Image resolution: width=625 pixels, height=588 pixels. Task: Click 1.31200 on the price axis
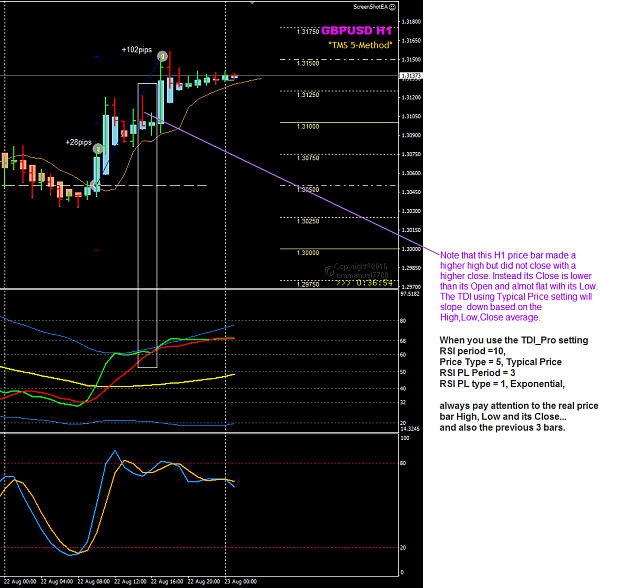point(411,97)
